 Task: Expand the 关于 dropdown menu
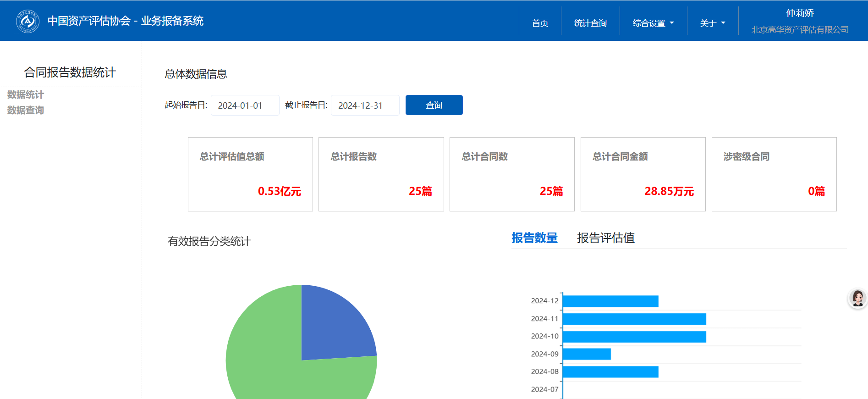point(712,23)
